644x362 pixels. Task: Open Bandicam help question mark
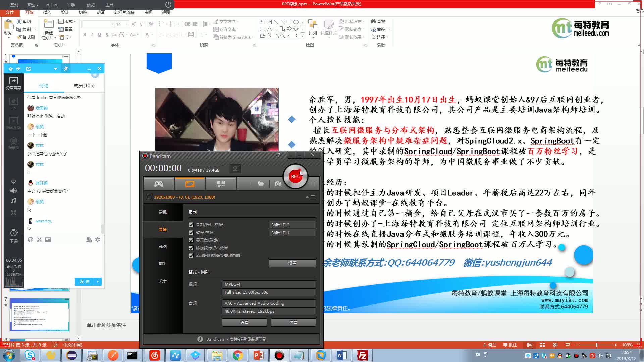pyautogui.click(x=279, y=155)
